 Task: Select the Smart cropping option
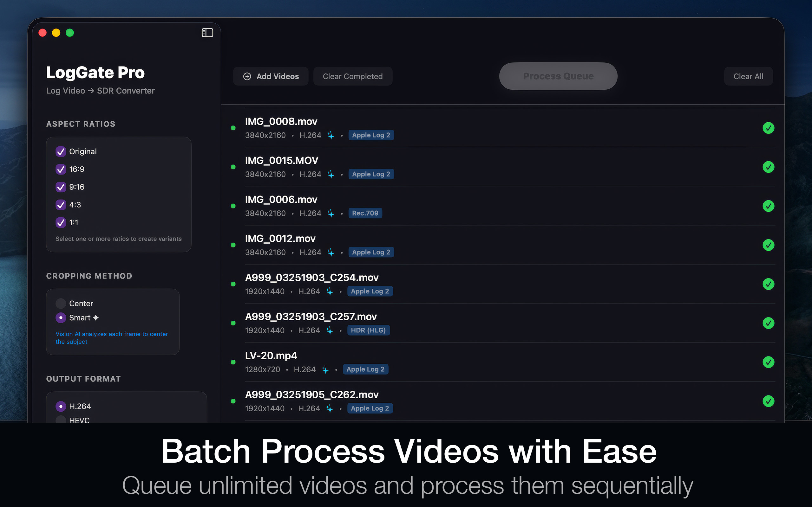tap(61, 318)
